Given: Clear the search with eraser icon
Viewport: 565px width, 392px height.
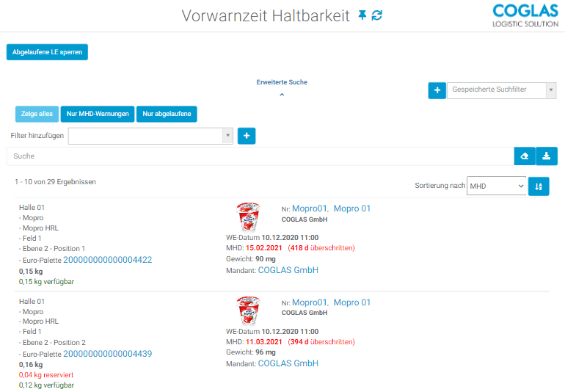Looking at the screenshot, I should coord(525,156).
